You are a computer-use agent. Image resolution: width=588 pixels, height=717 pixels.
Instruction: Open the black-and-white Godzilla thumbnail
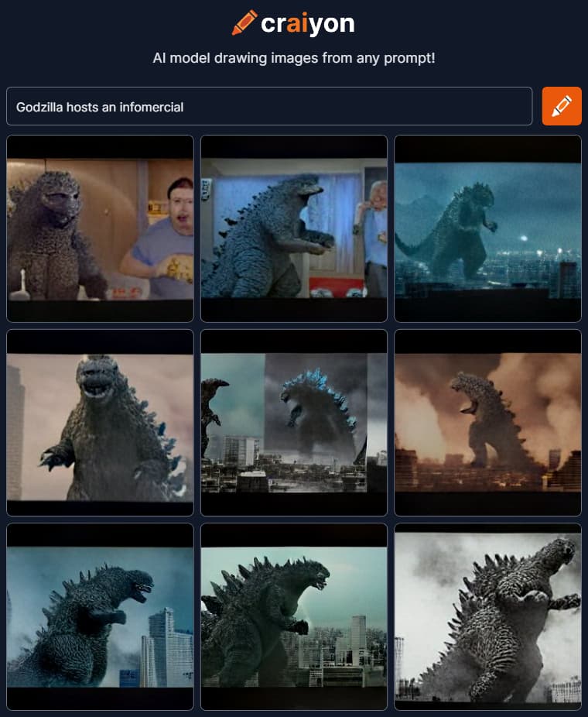pyautogui.click(x=487, y=617)
